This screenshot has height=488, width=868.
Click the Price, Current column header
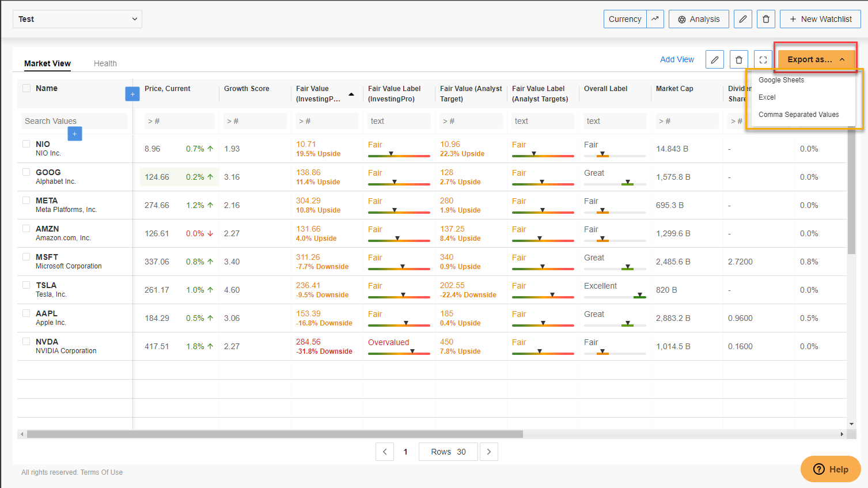[x=168, y=89]
